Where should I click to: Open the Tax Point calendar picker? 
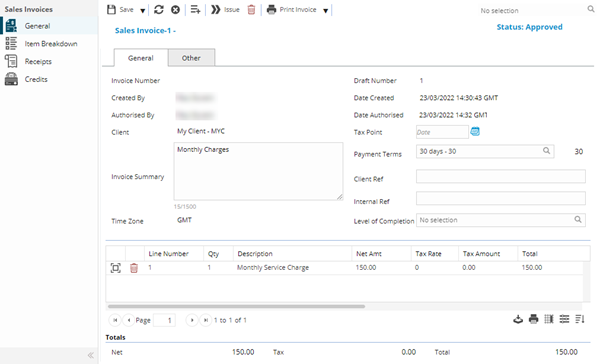tap(475, 132)
